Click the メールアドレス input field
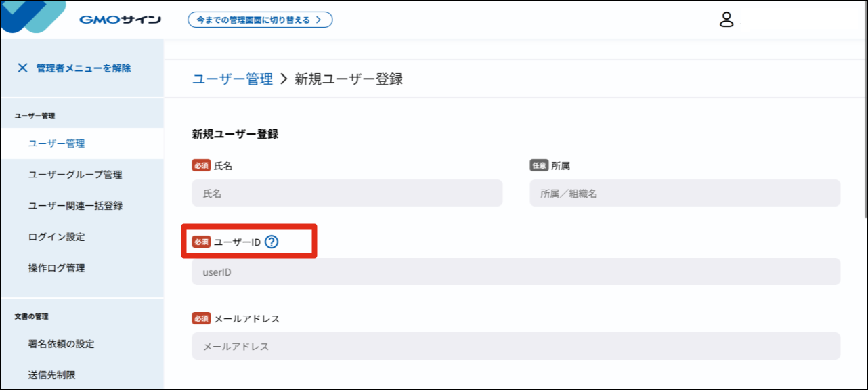Screen dimensions: 868x390 [516, 346]
